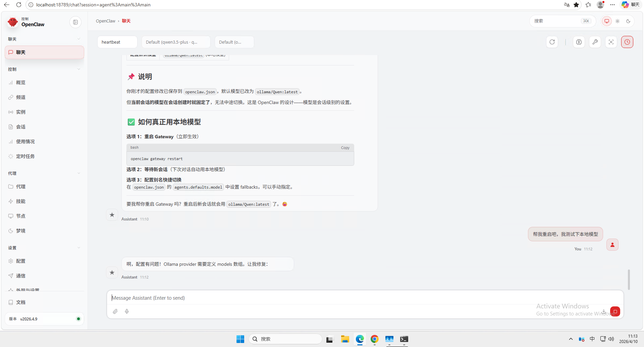Click the 如何真正用本地模型 heading

[x=169, y=122]
